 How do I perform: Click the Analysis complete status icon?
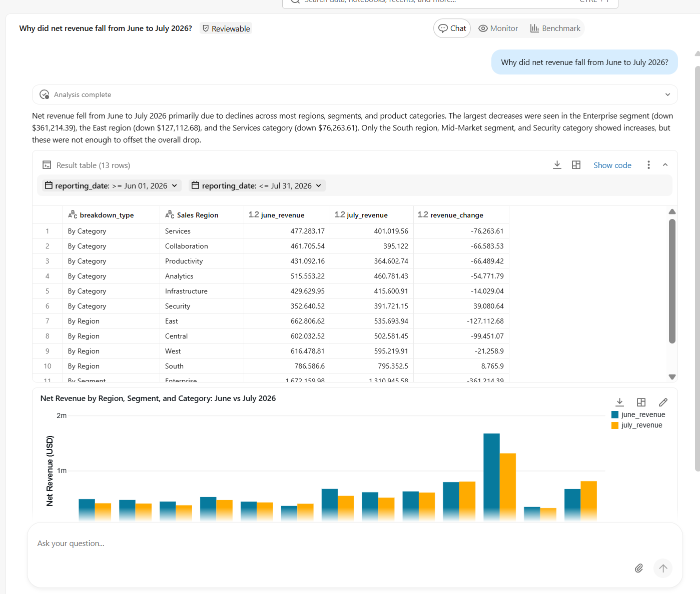coord(45,94)
